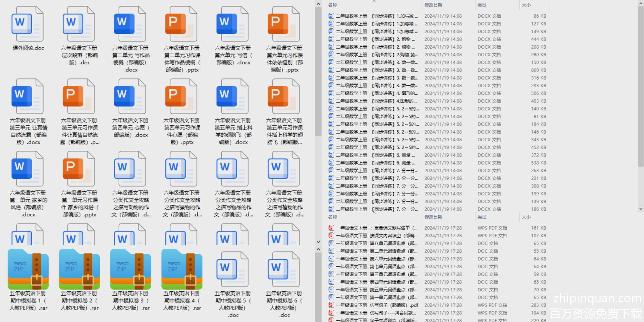Image resolution: width=644 pixels, height=322 pixels.
Task: Sort the upper list by 修改日期 column
Action: pyautogui.click(x=433, y=5)
